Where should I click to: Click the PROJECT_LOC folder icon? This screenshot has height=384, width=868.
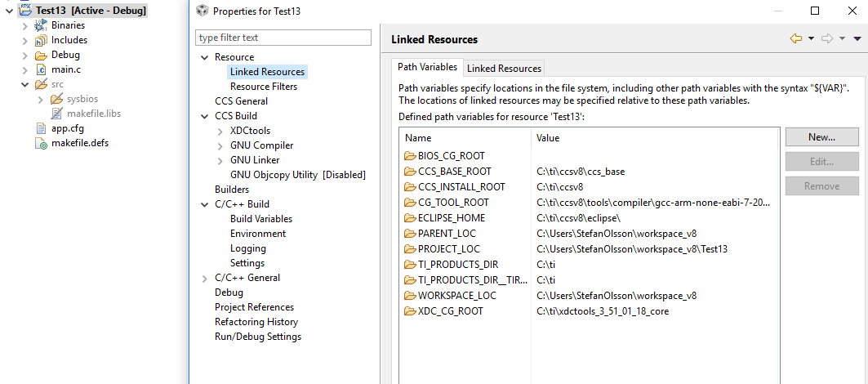[x=410, y=249]
